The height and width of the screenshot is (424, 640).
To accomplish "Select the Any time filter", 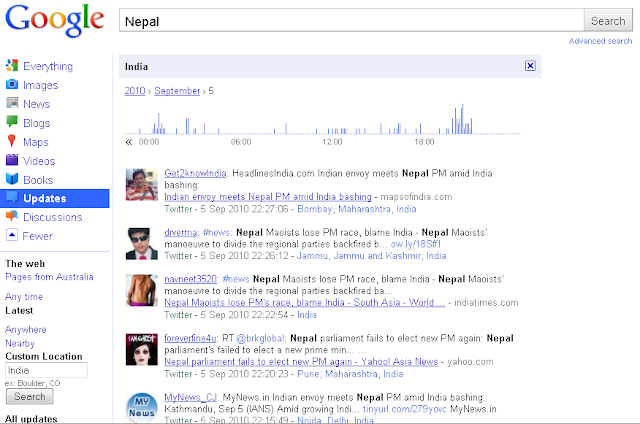I will pyautogui.click(x=24, y=297).
